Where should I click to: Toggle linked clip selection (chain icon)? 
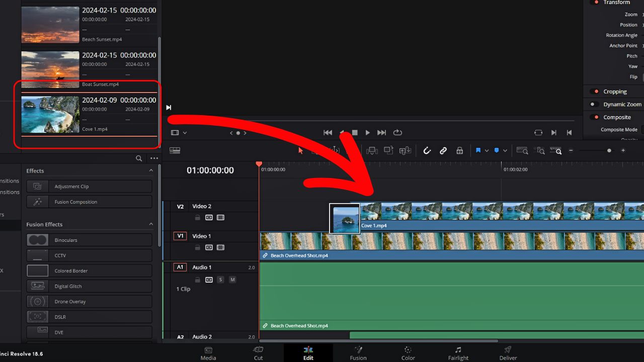click(x=443, y=150)
